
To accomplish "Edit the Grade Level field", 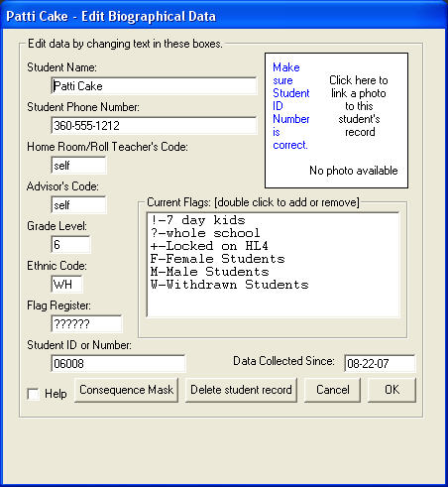I will pyautogui.click(x=71, y=245).
